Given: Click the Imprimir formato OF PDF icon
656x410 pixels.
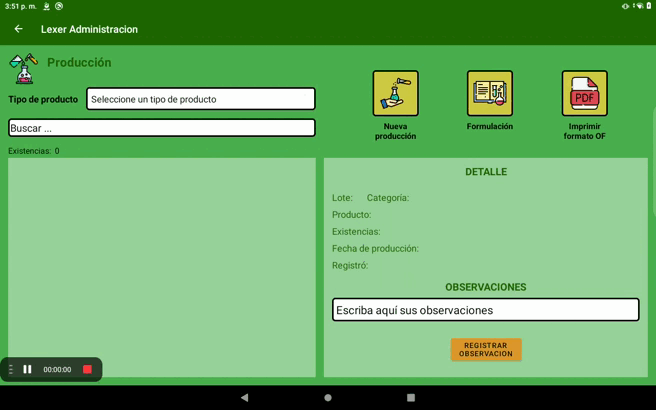Looking at the screenshot, I should click(584, 93).
